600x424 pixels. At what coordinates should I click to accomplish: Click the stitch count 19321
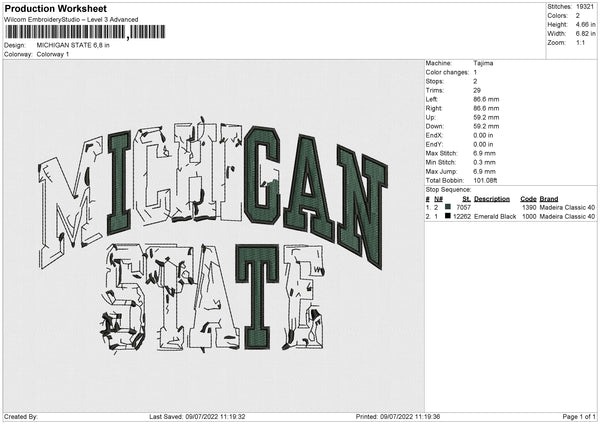coord(585,7)
